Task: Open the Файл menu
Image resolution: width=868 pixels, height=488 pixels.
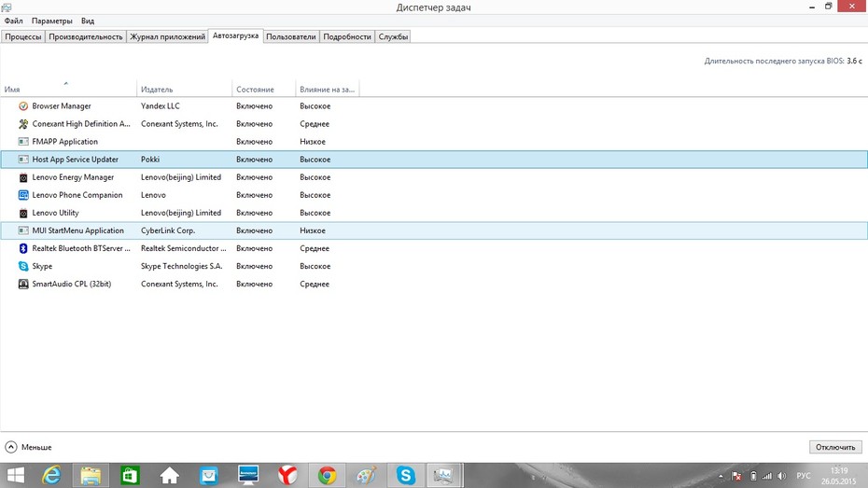Action: 13,21
